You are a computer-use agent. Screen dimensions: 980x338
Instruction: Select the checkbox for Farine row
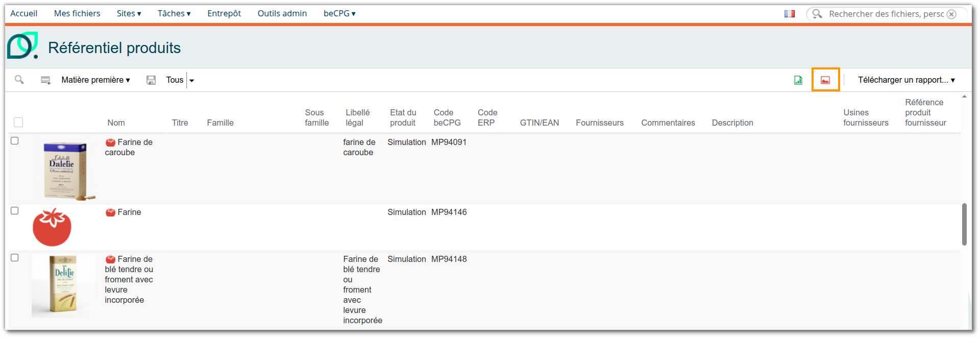click(15, 211)
